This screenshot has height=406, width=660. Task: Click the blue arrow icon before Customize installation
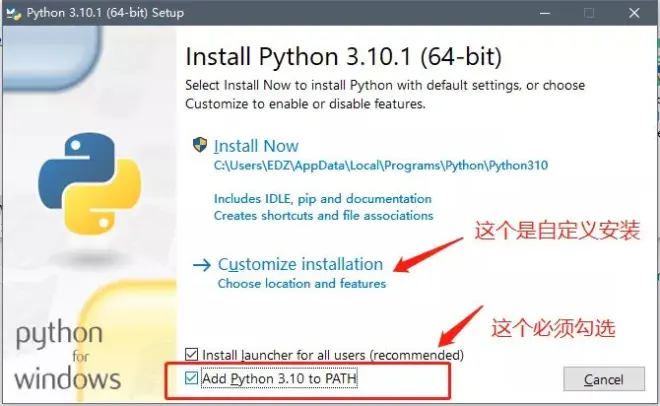pyautogui.click(x=202, y=265)
